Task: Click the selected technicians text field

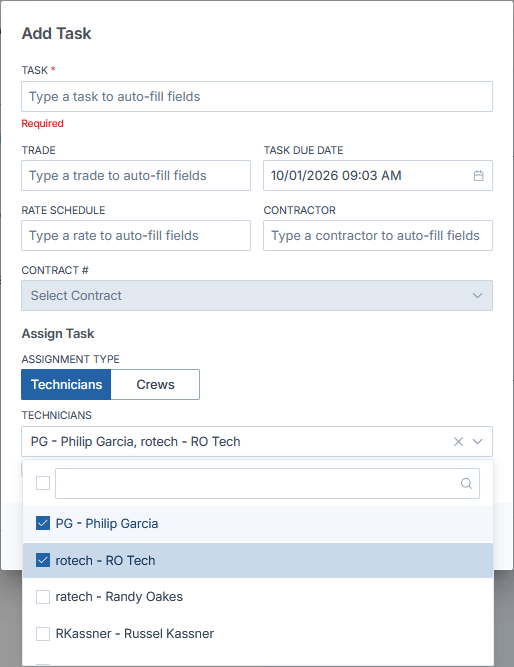Action: coord(257,442)
